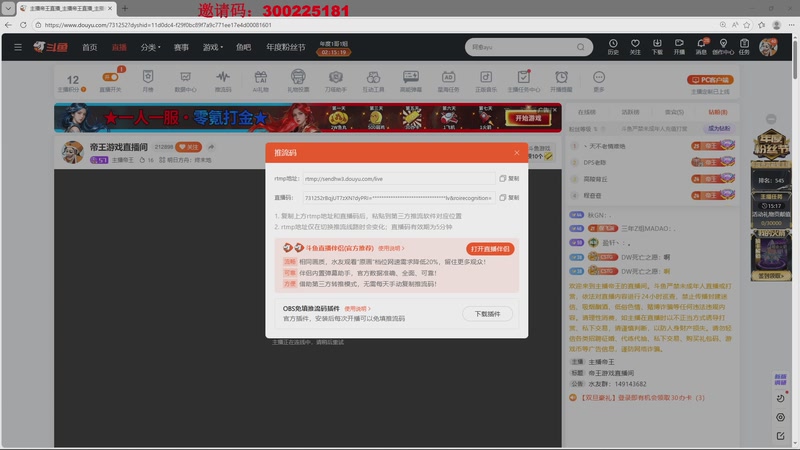Screen dimensions: 800x450
Task: Click the browser page reload button
Action: click(x=23, y=24)
